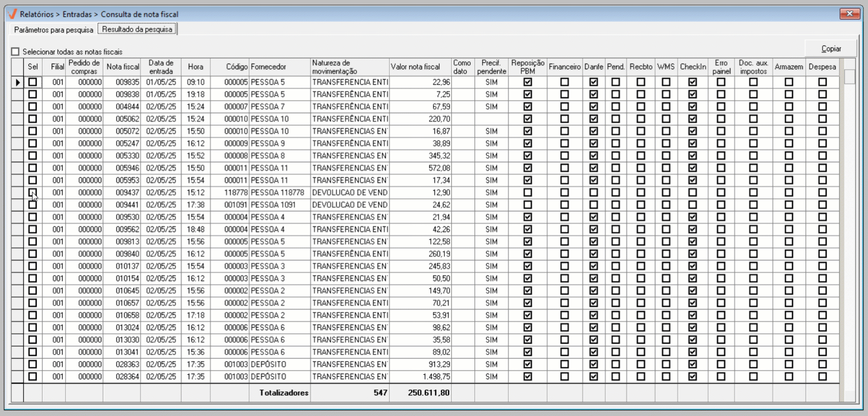Check 'Selecionar todas as notas fiscais' checkbox

(x=16, y=52)
